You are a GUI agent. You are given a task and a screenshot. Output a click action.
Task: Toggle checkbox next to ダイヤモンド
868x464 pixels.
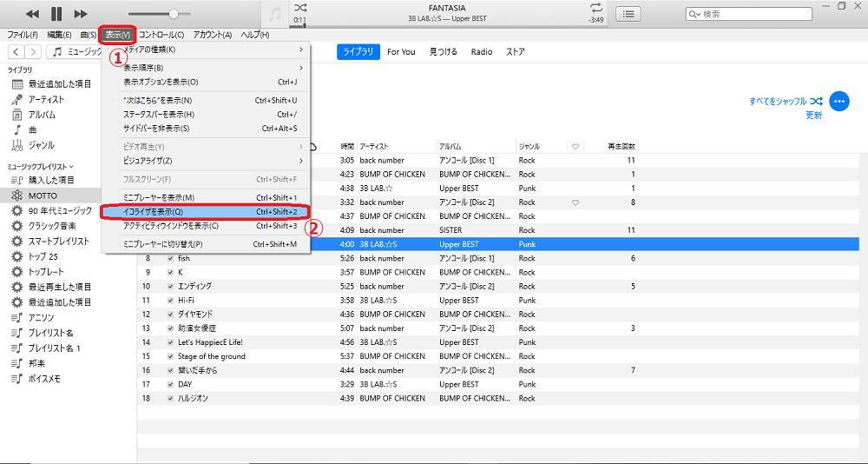coord(170,315)
